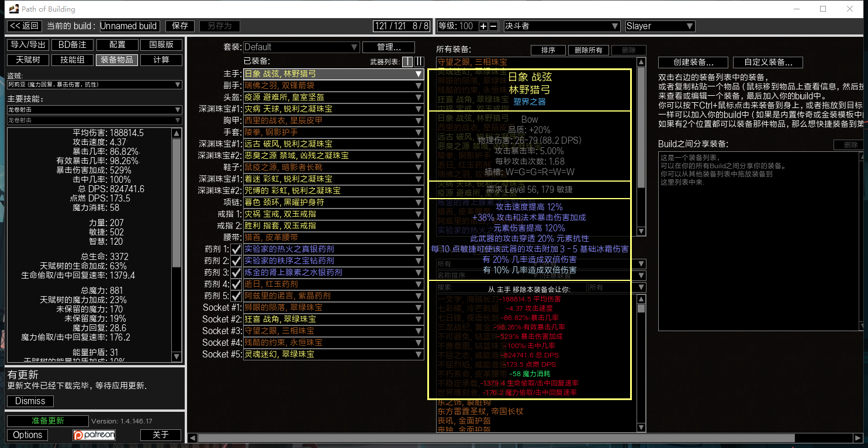Toggle flask 3 炼金的肾上腺素之水银药剂 checkbox
868x448 pixels.
[x=237, y=272]
